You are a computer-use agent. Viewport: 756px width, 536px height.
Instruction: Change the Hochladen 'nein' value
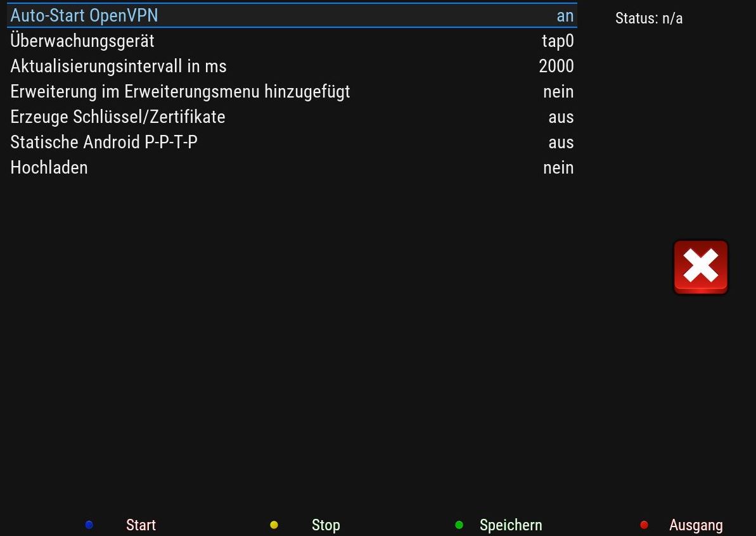[x=558, y=168]
